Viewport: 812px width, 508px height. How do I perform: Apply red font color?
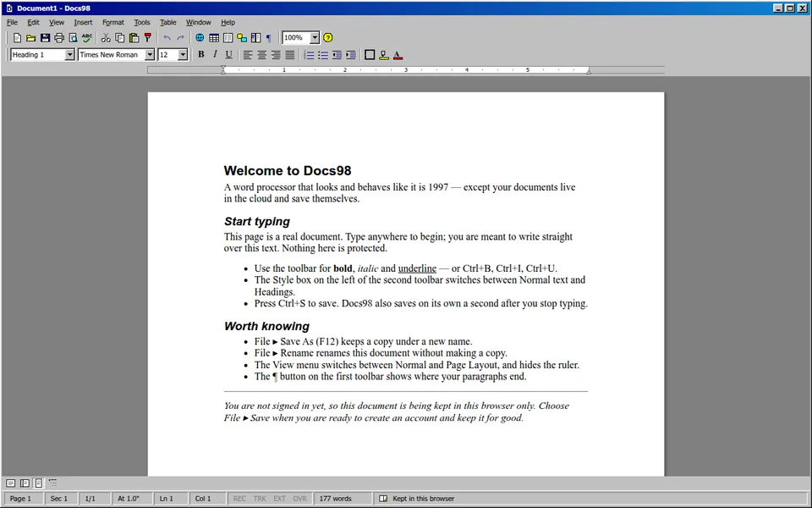(x=398, y=55)
